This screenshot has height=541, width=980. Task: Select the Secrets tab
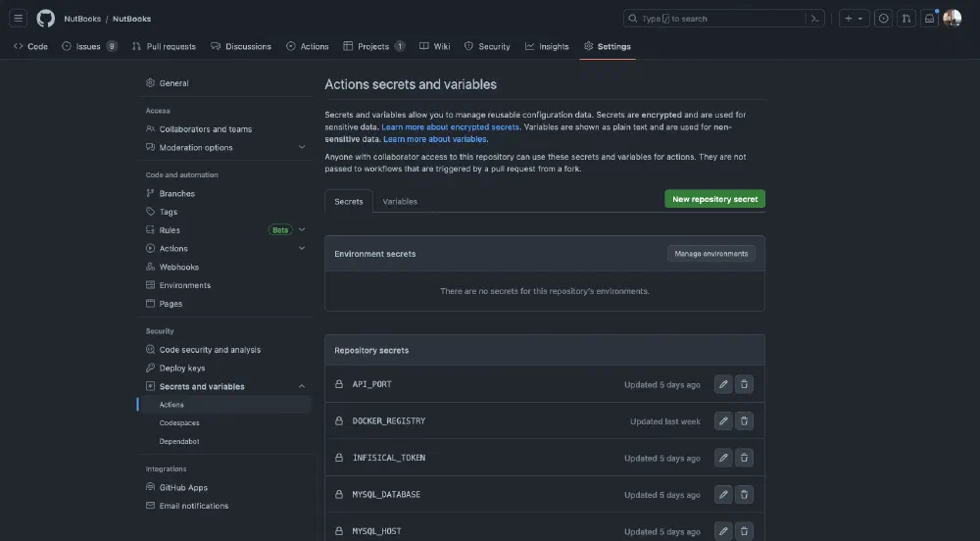(x=349, y=201)
